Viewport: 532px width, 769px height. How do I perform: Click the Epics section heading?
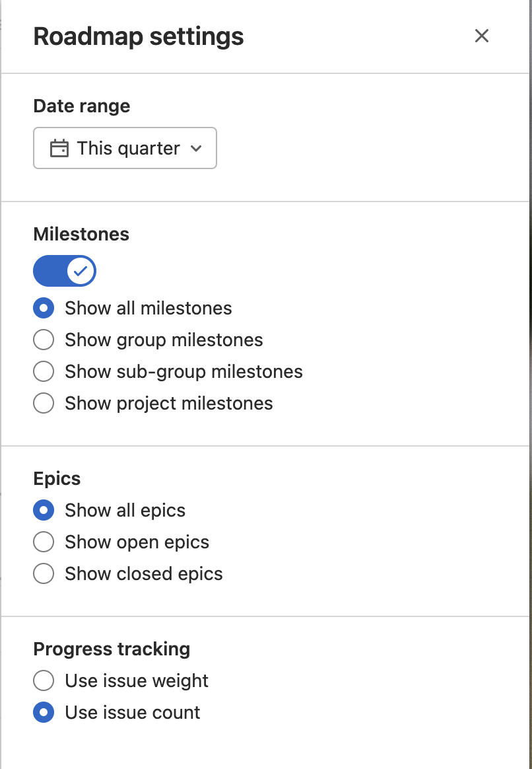[x=57, y=478]
